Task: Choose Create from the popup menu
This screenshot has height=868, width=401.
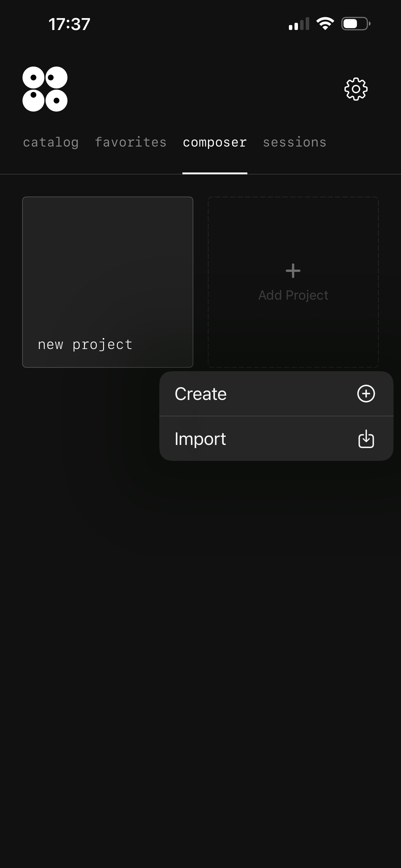Action: click(276, 394)
